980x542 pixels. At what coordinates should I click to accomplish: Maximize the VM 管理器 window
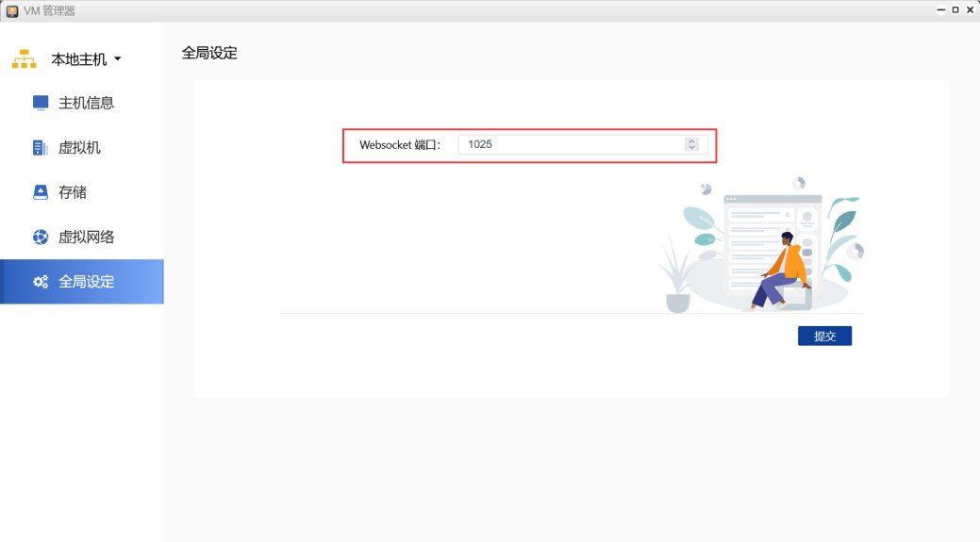955,10
